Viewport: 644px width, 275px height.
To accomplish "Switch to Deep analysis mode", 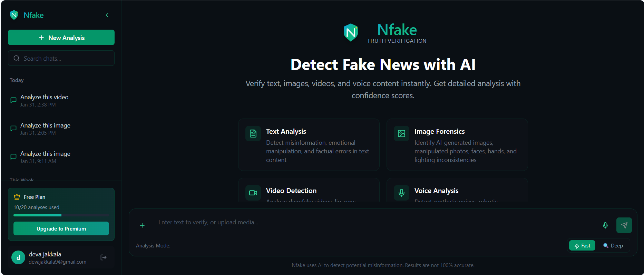I will coord(613,246).
